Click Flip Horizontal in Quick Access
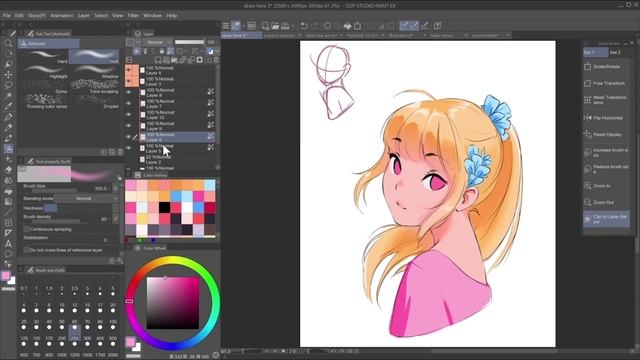The height and width of the screenshot is (360, 640). (x=606, y=118)
